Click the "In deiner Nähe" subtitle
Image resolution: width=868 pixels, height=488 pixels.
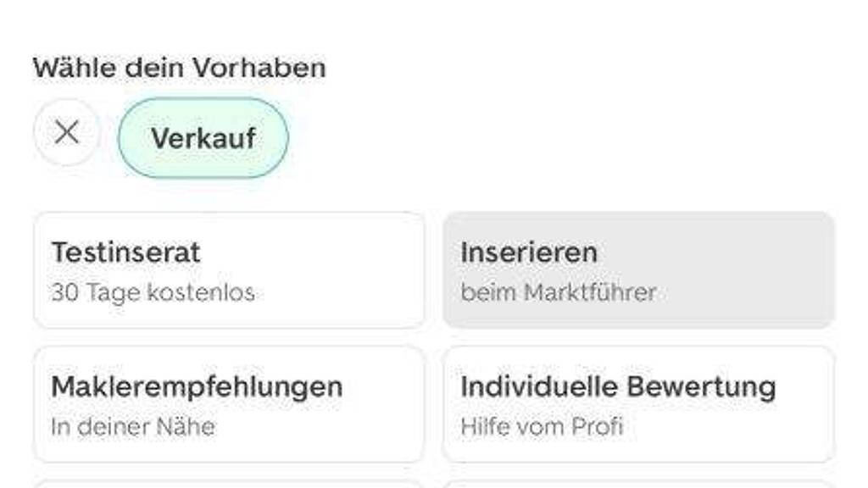pyautogui.click(x=133, y=426)
